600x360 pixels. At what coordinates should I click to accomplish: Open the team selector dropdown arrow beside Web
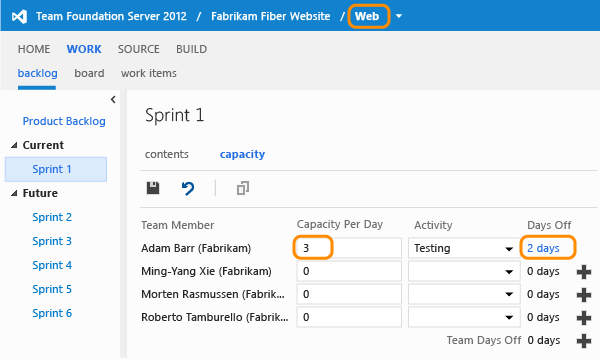pyautogui.click(x=399, y=16)
